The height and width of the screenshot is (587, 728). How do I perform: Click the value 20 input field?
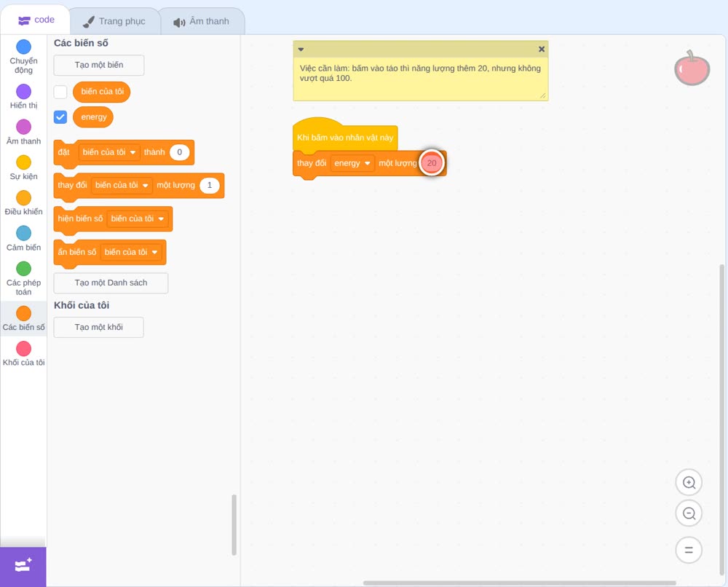(432, 163)
